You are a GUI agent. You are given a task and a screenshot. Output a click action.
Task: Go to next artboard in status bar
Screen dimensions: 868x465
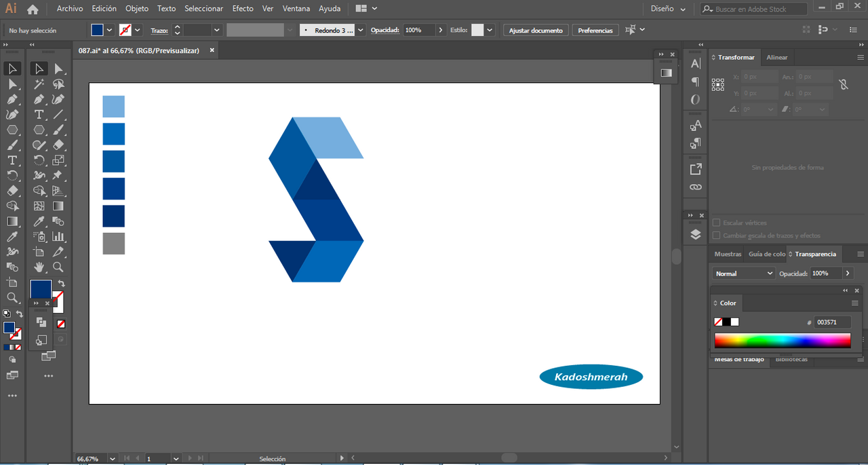click(190, 459)
